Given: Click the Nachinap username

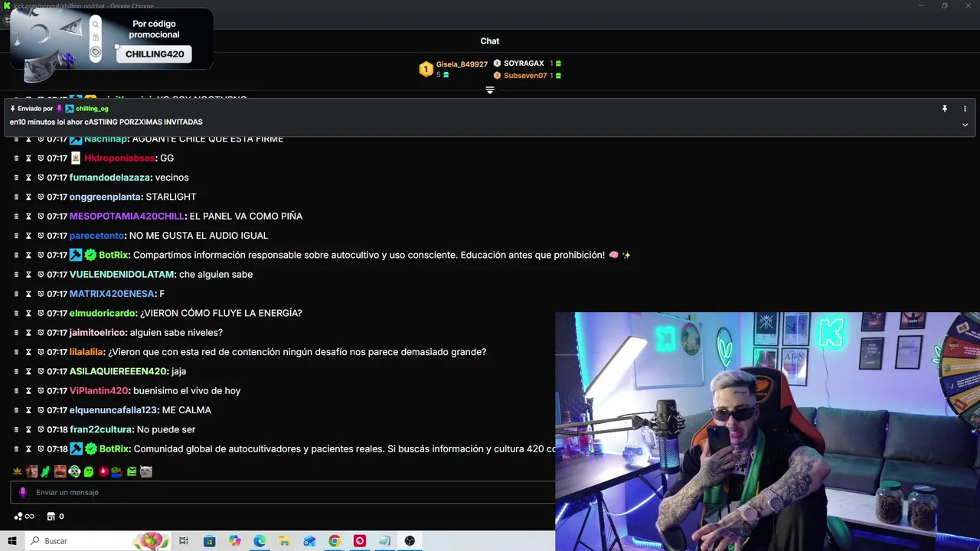Looking at the screenshot, I should click(106, 139).
